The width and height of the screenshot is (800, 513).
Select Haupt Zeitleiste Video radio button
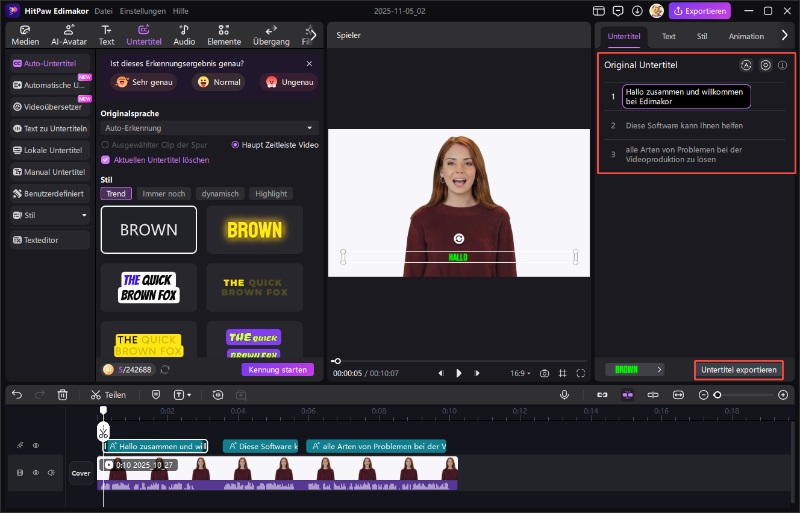[236, 145]
